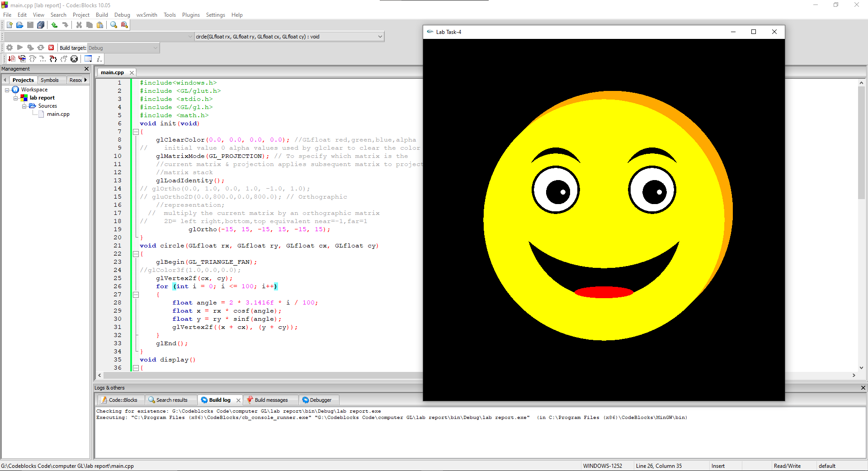The width and height of the screenshot is (868, 471).
Task: Abort the running build with the red X
Action: (51, 48)
